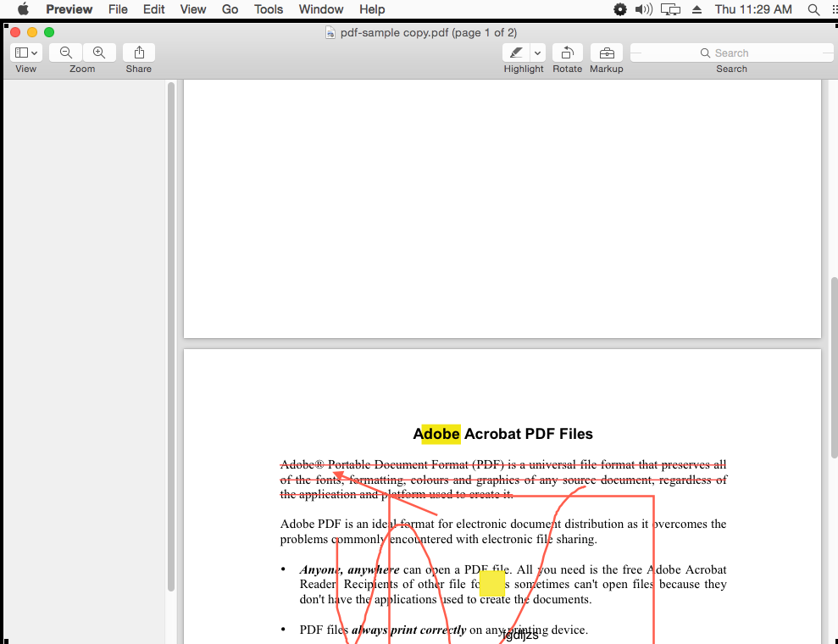Click the green full-screen window button
The image size is (838, 644).
tap(49, 32)
